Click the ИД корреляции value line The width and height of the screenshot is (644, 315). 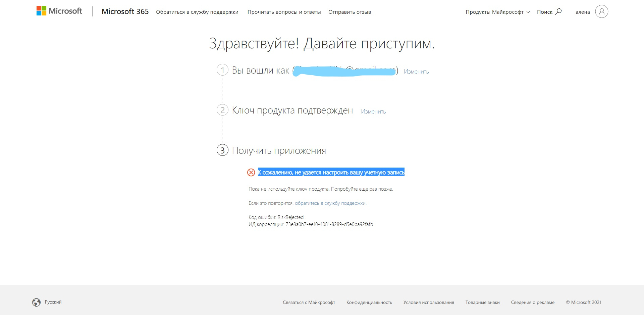point(311,224)
